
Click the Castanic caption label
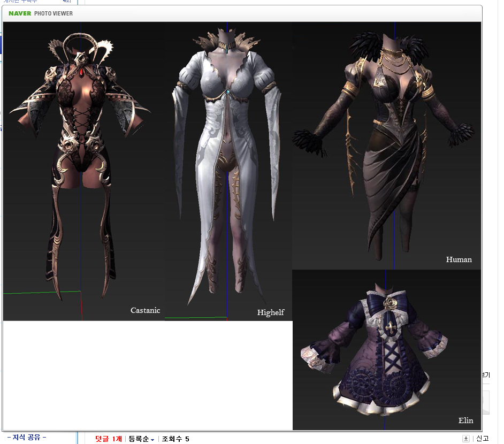(x=145, y=310)
